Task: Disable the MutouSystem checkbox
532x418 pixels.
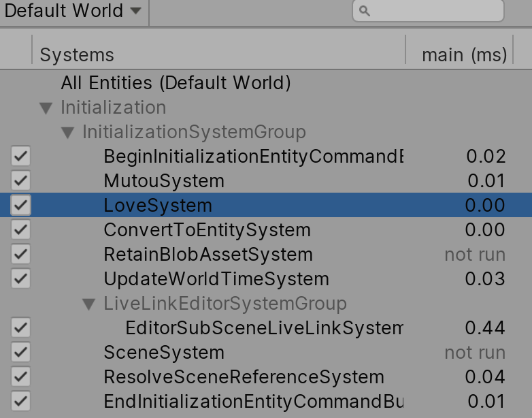Action: click(20, 180)
